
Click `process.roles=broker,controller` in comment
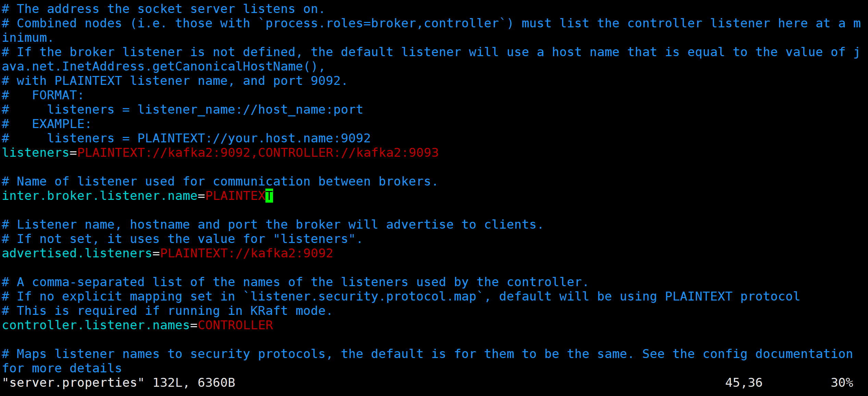(382, 23)
